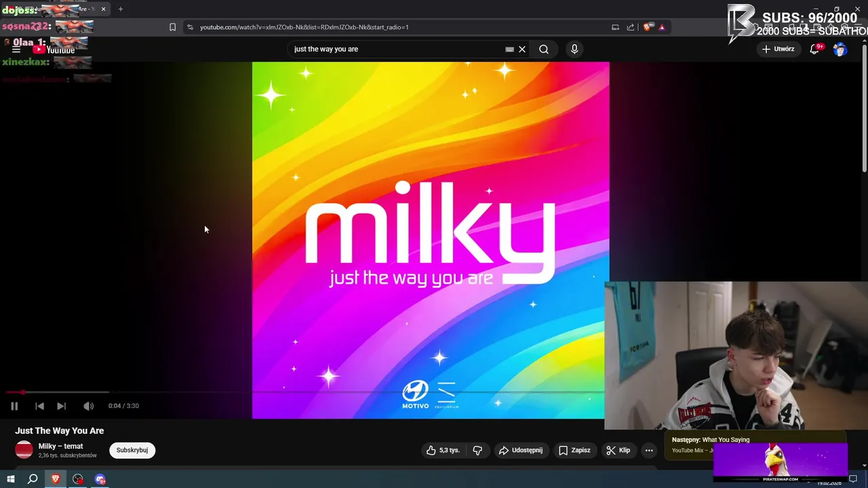Open the YouTube notifications bell
The width and height of the screenshot is (868, 488).
815,49
